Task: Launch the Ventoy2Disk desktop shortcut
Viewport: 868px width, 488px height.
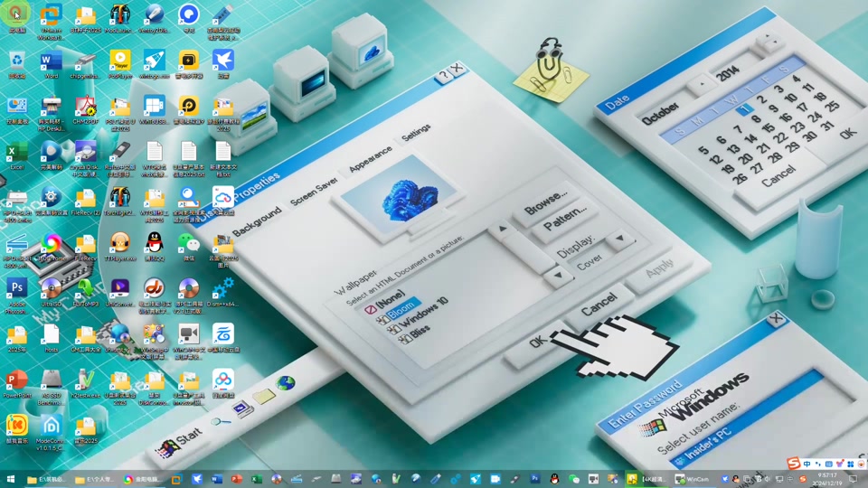Action: coord(154,19)
